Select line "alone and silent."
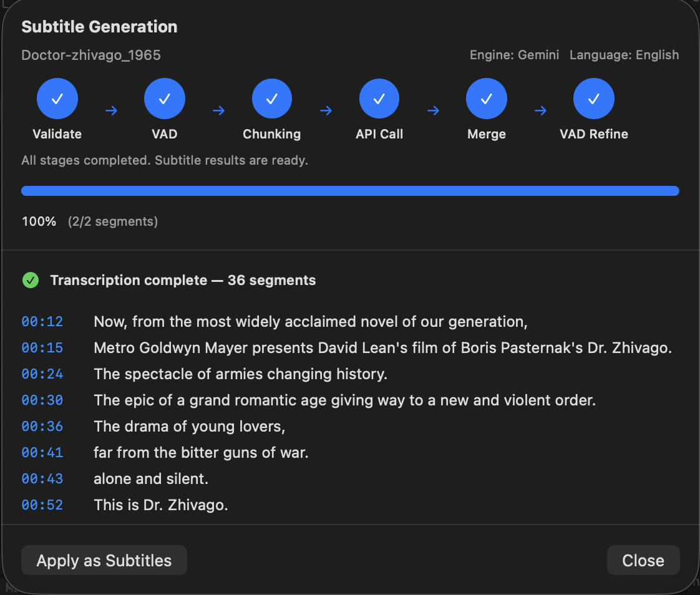This screenshot has height=595, width=700. pos(151,478)
